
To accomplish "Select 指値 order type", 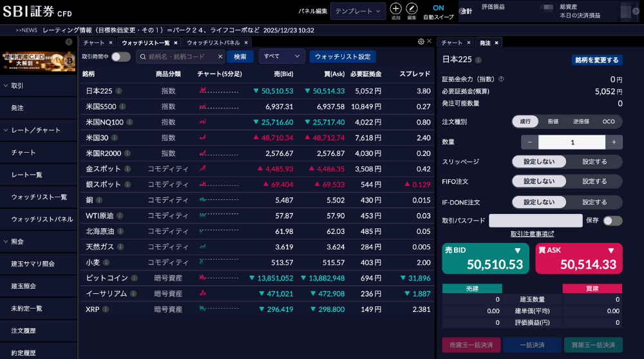I will (553, 122).
